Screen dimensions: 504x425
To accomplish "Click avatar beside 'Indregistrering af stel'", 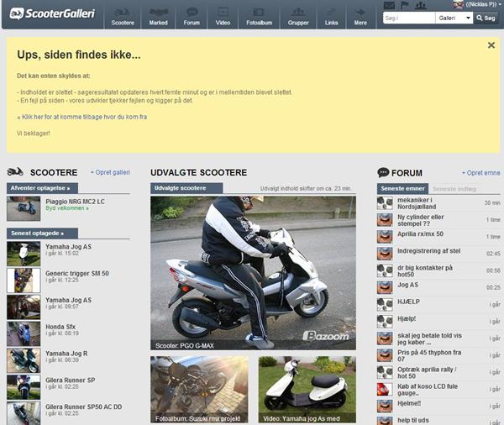I will 385,254.
